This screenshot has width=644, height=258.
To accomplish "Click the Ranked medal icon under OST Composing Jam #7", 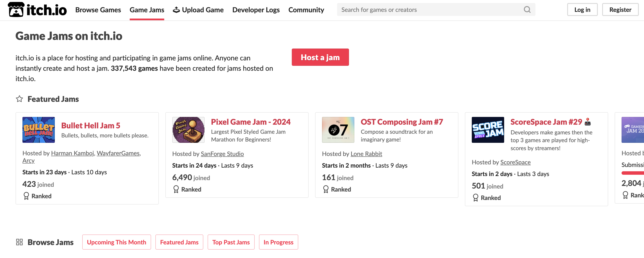I will [326, 189].
